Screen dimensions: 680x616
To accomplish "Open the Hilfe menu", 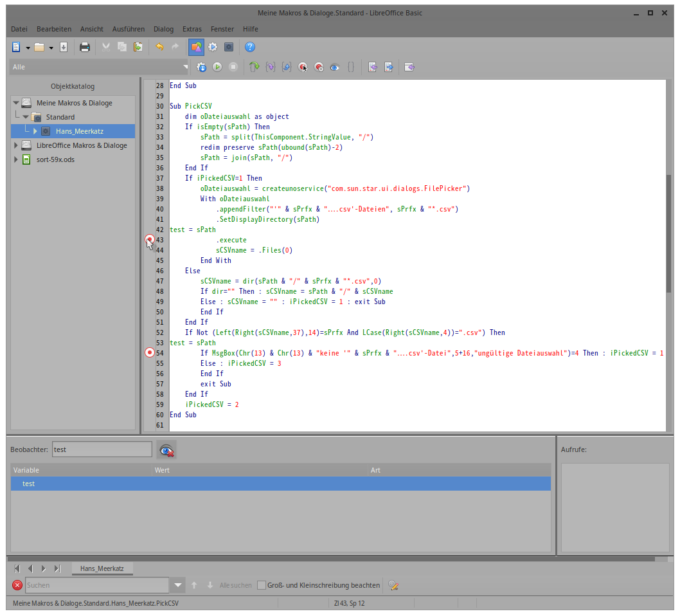I will tap(251, 29).
